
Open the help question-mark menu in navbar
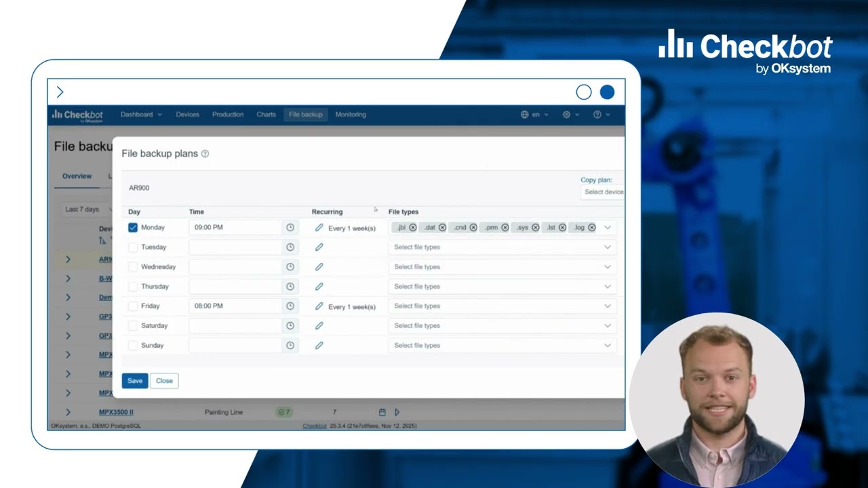point(600,115)
